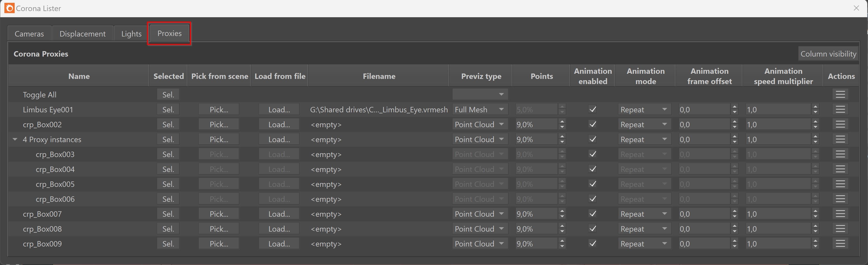The width and height of the screenshot is (868, 265).
Task: Toggle animation enabled for crp_Box005
Action: pos(592,184)
